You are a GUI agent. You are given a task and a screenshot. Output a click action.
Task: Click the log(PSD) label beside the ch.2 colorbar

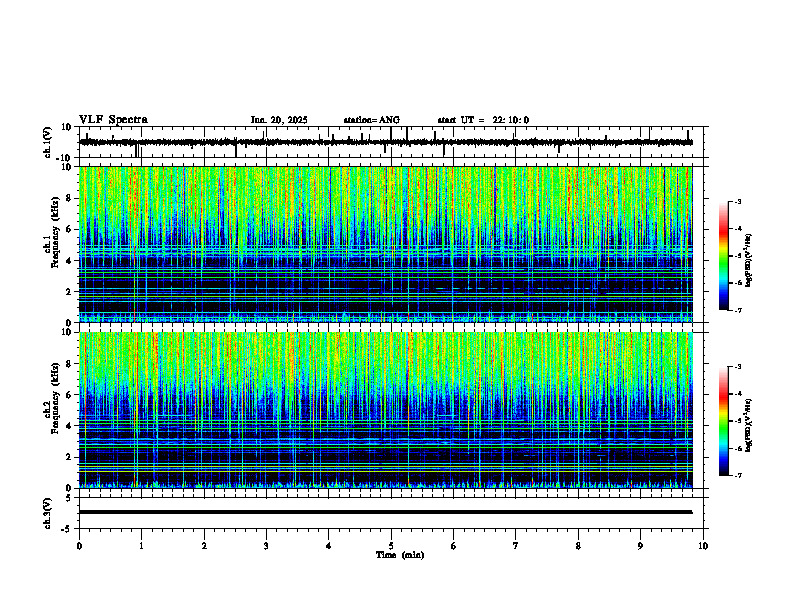(x=748, y=425)
